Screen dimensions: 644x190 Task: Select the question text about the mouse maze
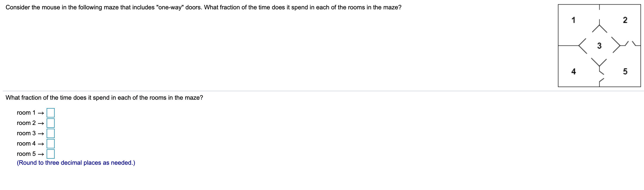click(x=178, y=8)
